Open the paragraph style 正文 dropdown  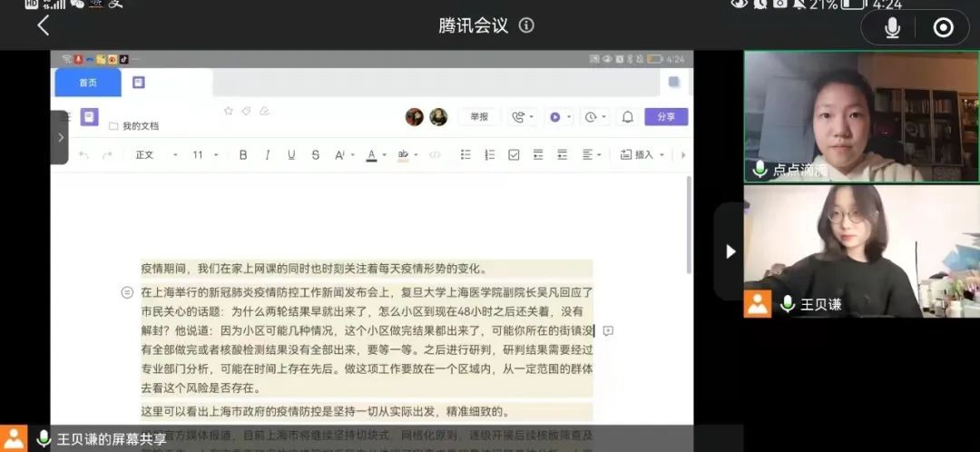(x=156, y=155)
